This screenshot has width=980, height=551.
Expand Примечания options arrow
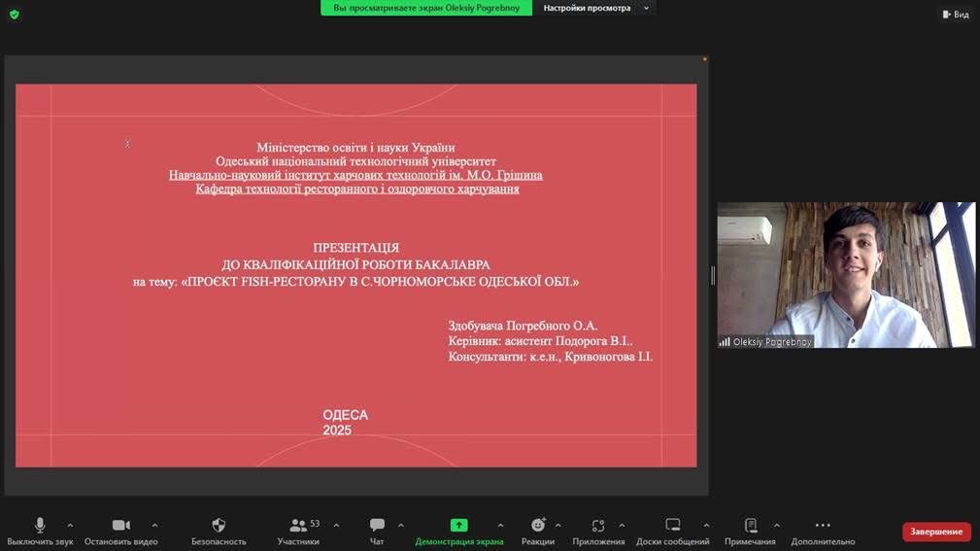776,526
